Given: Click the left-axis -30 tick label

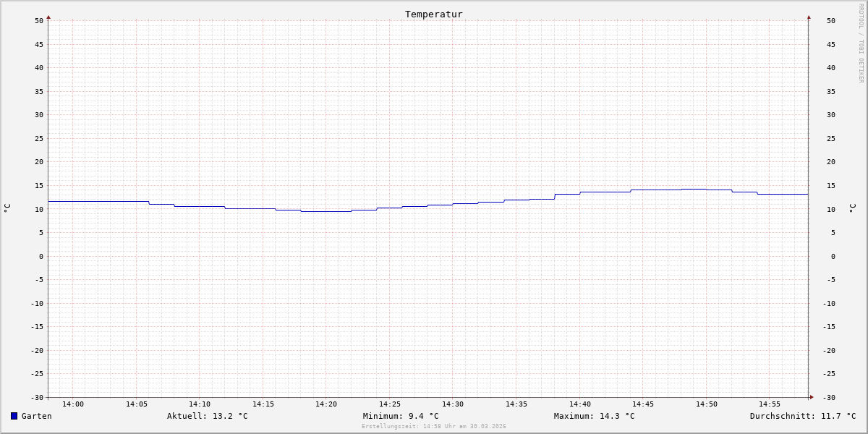Looking at the screenshot, I should pos(37,397).
